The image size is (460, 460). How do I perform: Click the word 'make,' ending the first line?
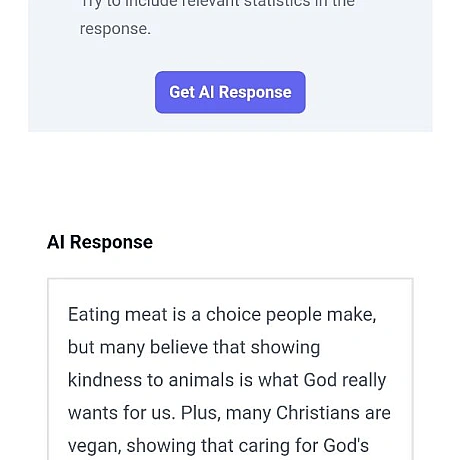(351, 315)
